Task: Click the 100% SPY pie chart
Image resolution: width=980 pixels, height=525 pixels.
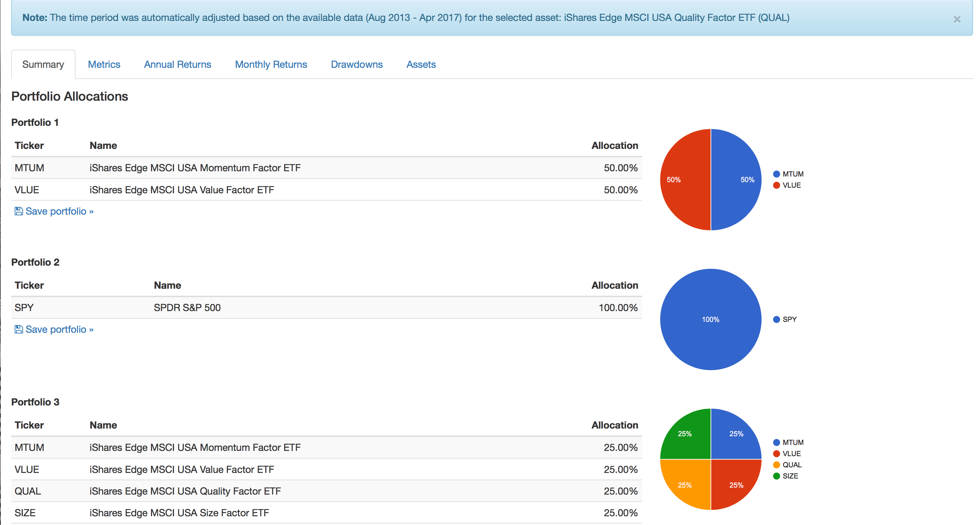Action: point(710,319)
